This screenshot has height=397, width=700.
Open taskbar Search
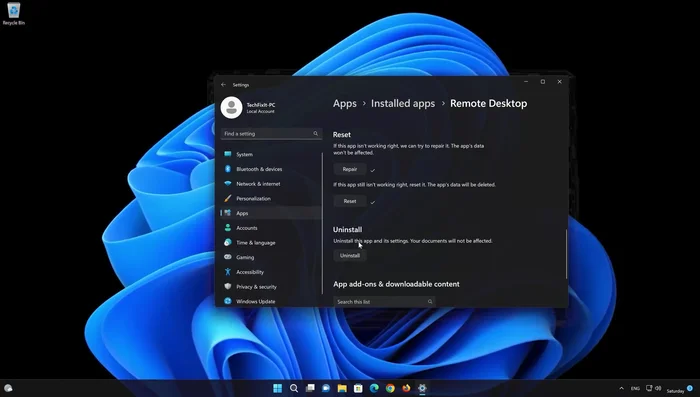(294, 388)
